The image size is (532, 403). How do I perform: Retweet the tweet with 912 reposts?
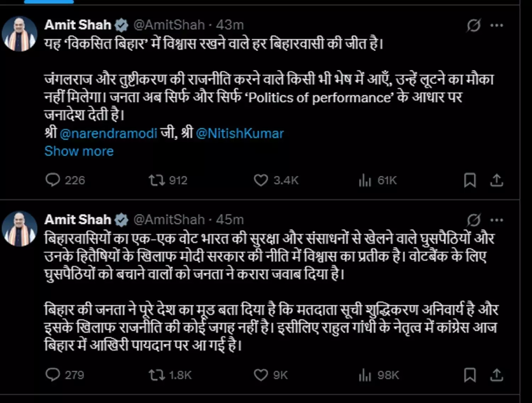pyautogui.click(x=156, y=180)
